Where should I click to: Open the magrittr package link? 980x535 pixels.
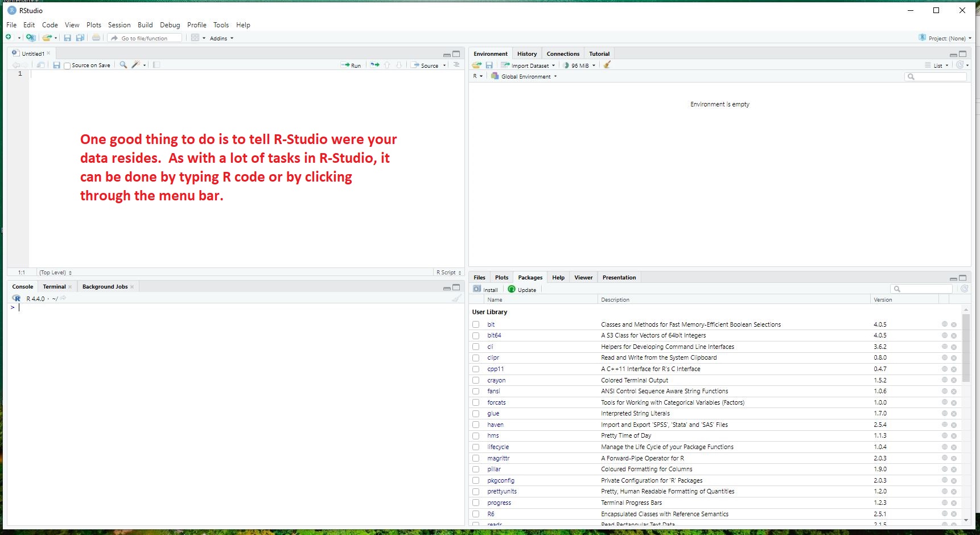coord(498,458)
